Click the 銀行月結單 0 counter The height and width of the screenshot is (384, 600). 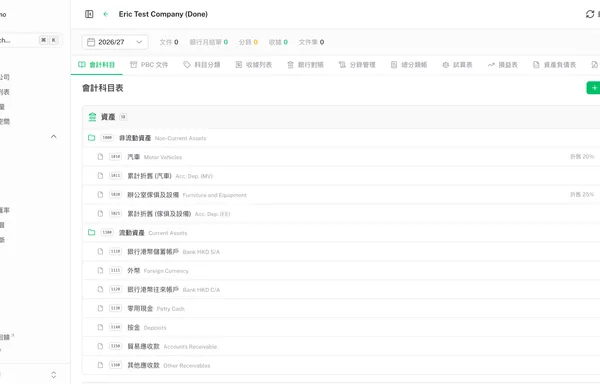209,42
